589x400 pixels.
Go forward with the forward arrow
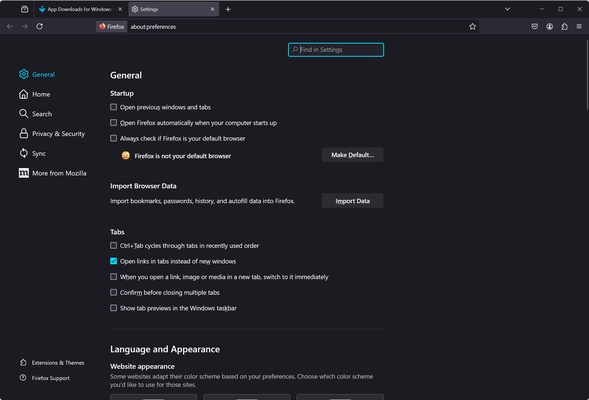point(25,26)
